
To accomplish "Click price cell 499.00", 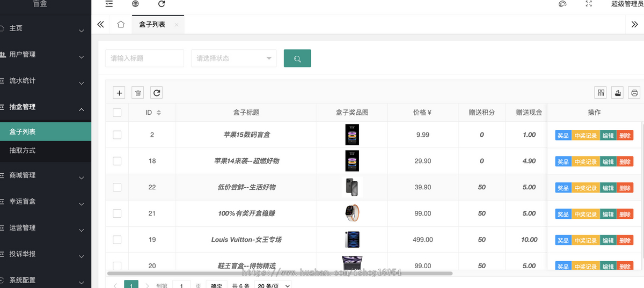I will pos(423,240).
